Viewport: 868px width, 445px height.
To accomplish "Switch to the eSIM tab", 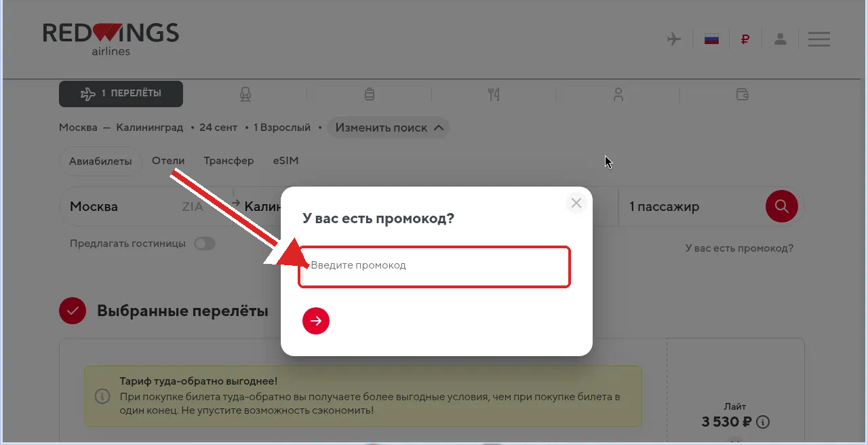I will (x=285, y=161).
